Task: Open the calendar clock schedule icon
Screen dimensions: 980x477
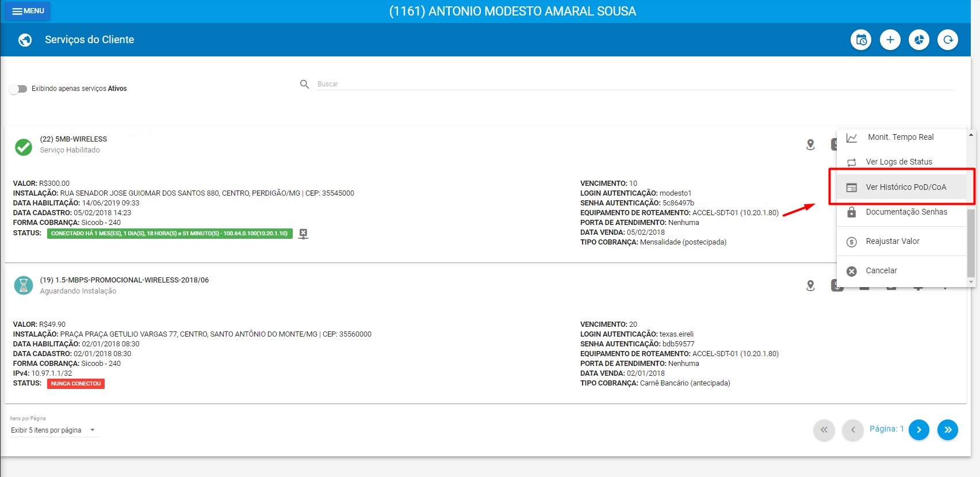Action: point(861,40)
